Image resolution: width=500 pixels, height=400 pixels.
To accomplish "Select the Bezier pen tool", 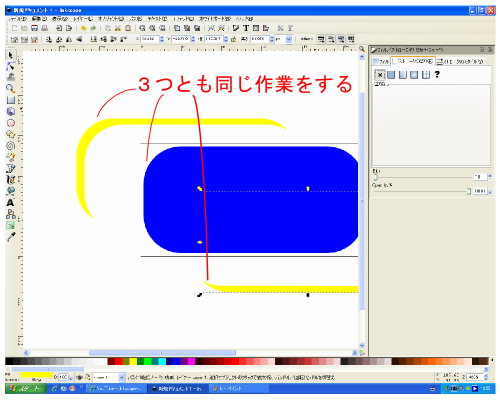I will [x=11, y=168].
